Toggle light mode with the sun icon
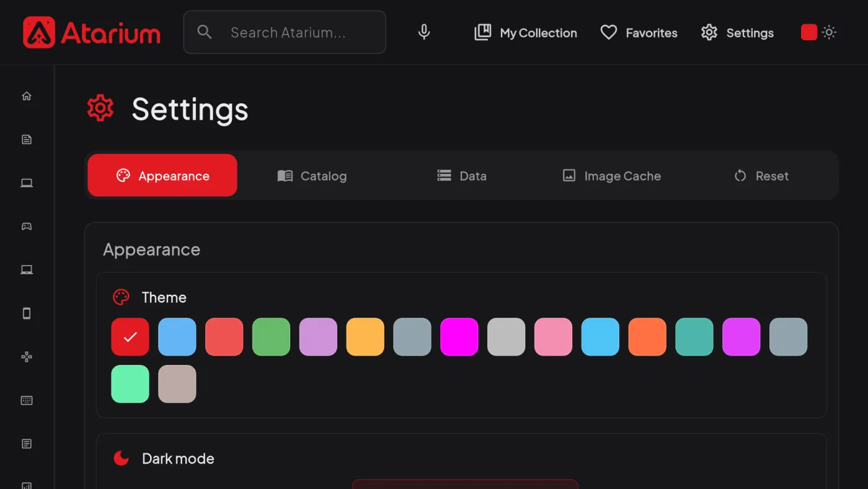Image resolution: width=868 pixels, height=489 pixels. (x=830, y=32)
